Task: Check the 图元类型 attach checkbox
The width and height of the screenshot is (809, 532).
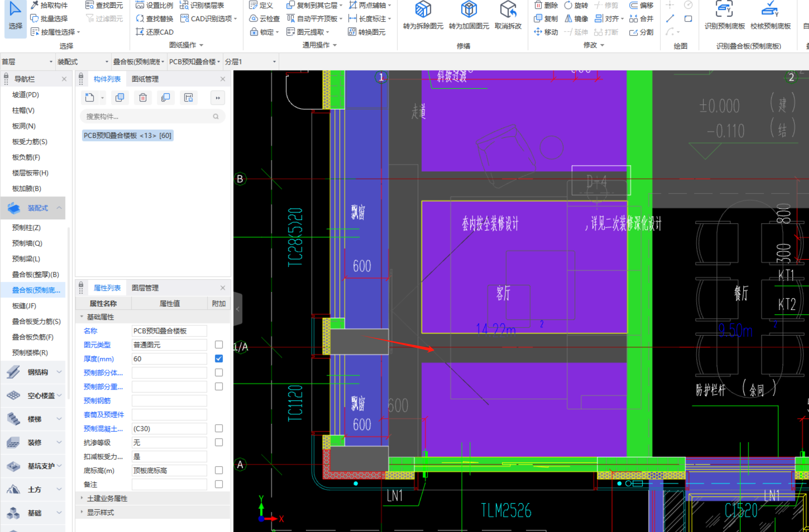Action: click(219, 345)
